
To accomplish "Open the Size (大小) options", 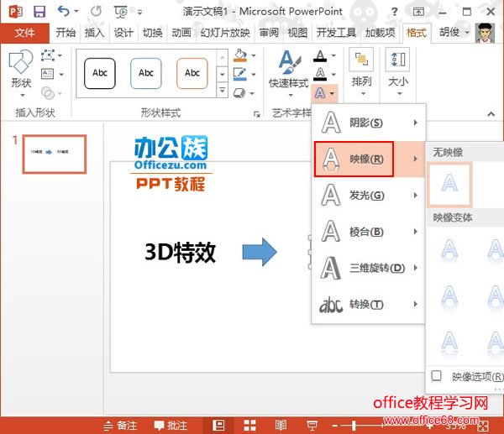I will (398, 72).
